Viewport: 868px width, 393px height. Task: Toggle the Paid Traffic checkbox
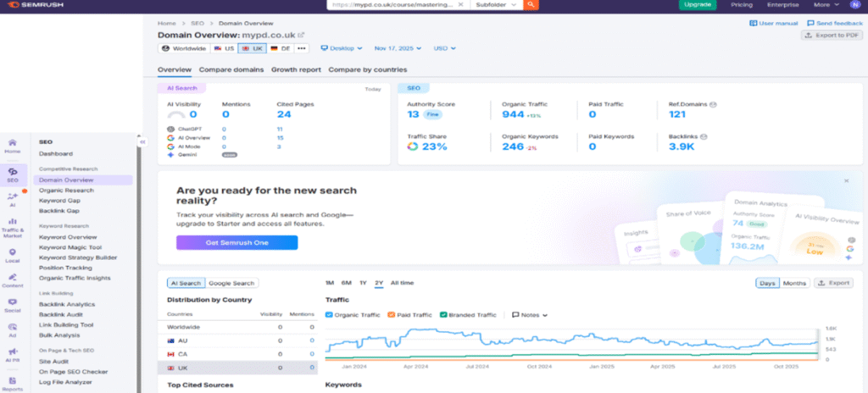(391, 315)
